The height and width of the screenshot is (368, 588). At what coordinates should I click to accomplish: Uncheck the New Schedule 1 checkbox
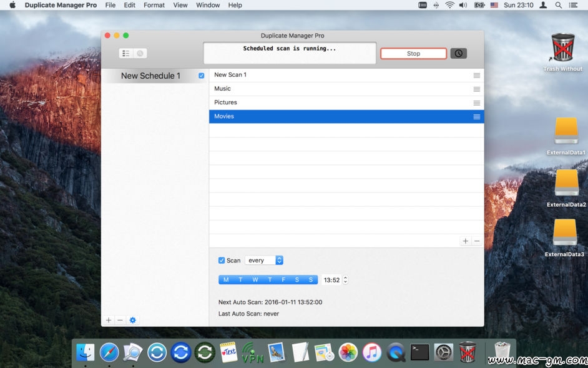[202, 76]
